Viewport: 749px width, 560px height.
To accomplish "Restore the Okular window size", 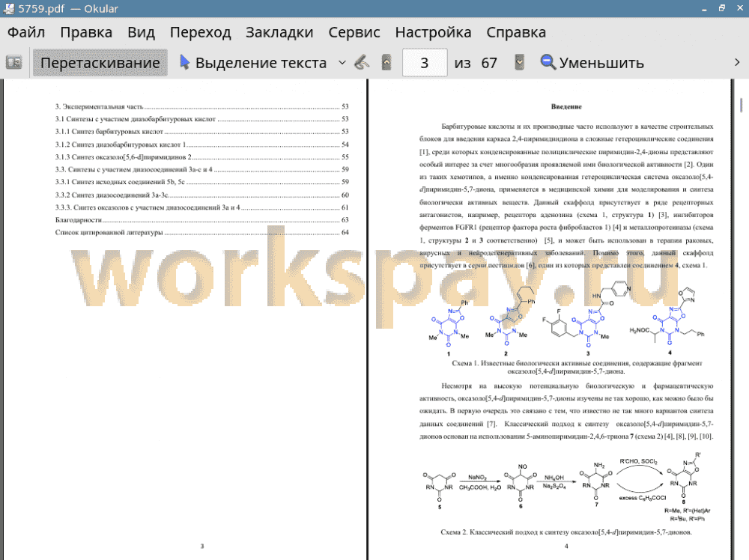I will coord(722,8).
